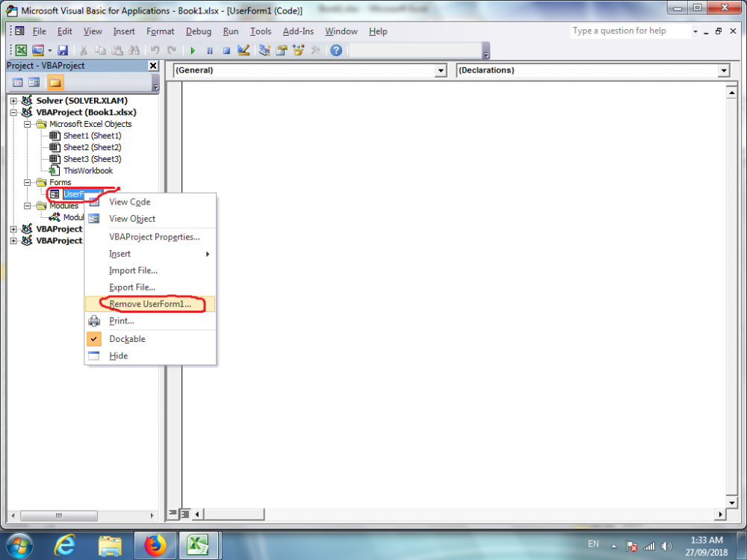
Task: Open Internet Explorer from the taskbar
Action: click(x=64, y=545)
